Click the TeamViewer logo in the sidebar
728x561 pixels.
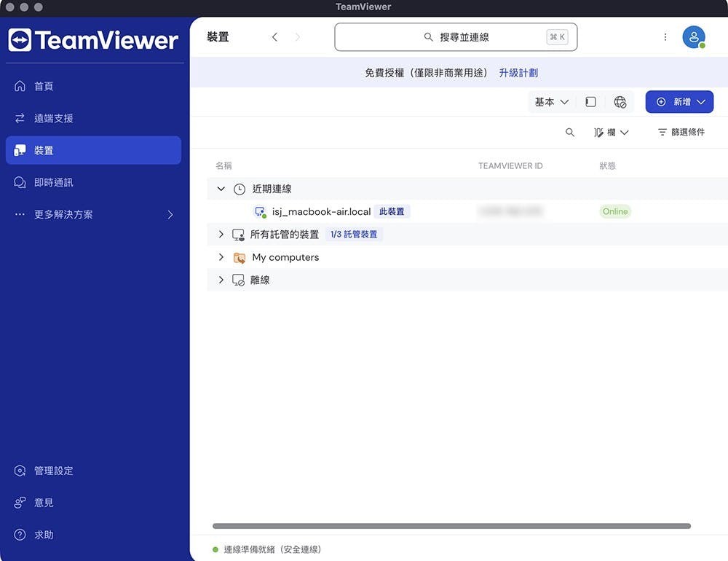click(93, 40)
